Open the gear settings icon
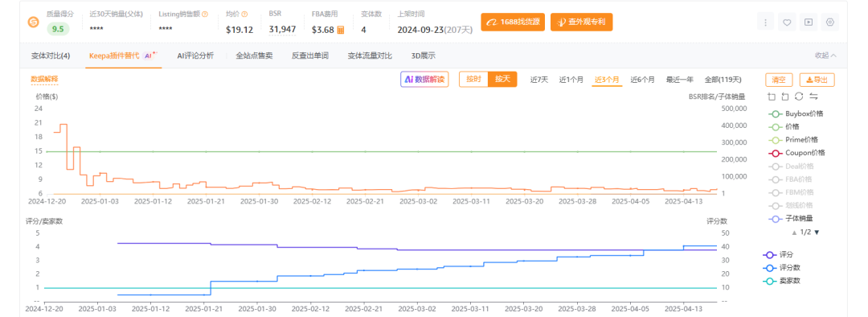The image size is (868, 317). click(x=829, y=23)
